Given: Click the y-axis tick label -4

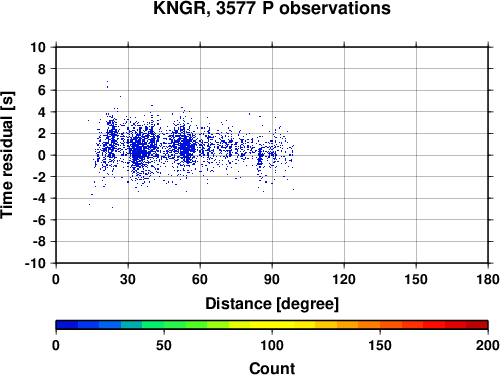Looking at the screenshot, I should click(x=39, y=198).
